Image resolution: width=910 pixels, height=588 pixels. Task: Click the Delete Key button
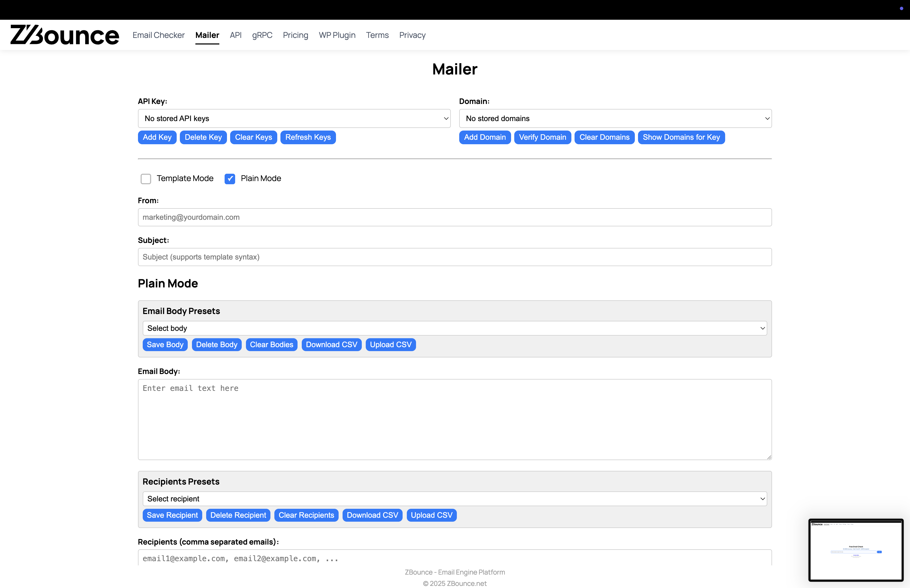[x=203, y=137]
